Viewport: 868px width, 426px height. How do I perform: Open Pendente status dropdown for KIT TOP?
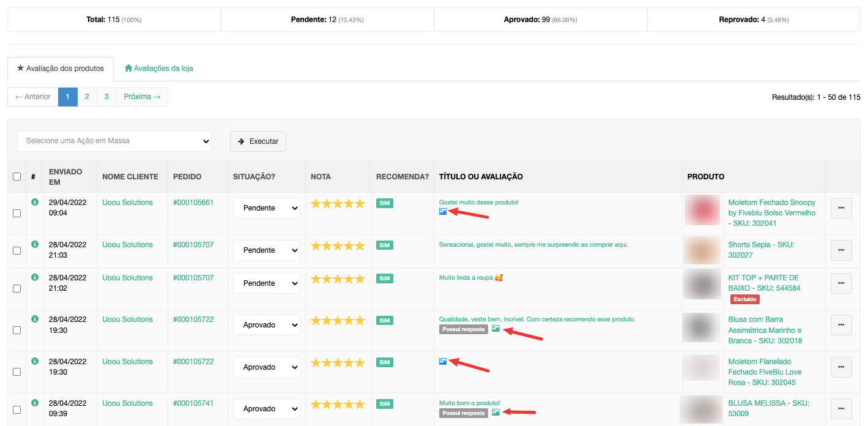pos(267,283)
